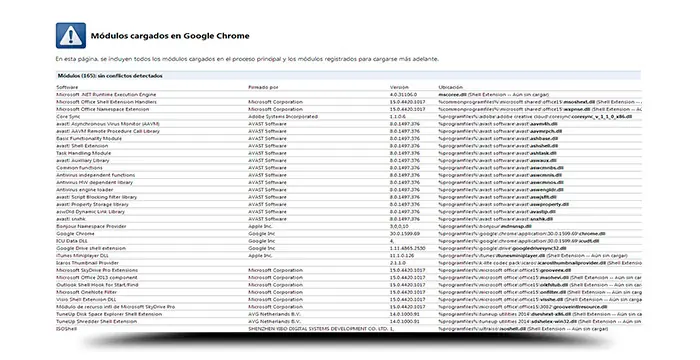Click 'Microsoft SkyDrive Pro Extensions' entry
Image resolution: width=700 pixels, height=360 pixels.
tap(97, 270)
